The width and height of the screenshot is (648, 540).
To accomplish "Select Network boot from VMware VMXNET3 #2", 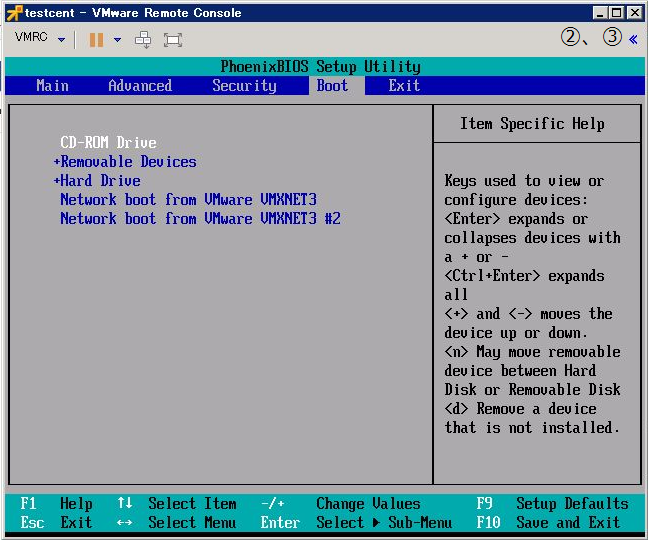I will (x=200, y=218).
